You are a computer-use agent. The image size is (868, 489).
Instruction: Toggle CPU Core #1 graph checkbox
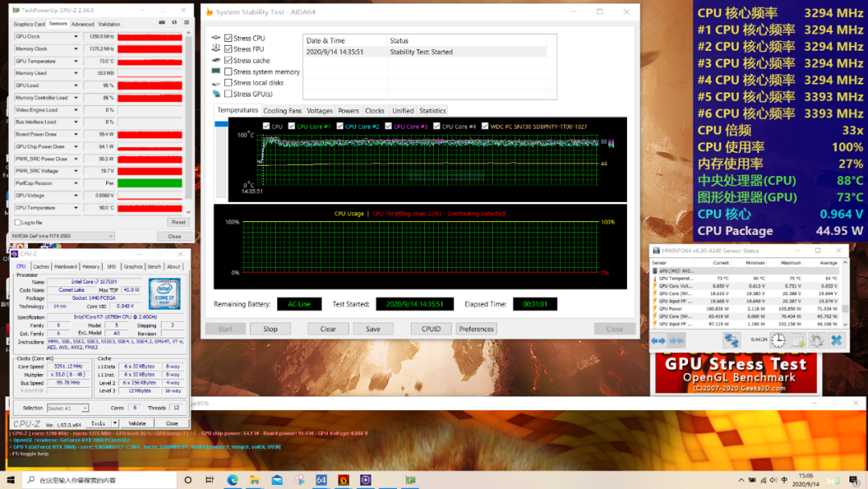tap(292, 126)
